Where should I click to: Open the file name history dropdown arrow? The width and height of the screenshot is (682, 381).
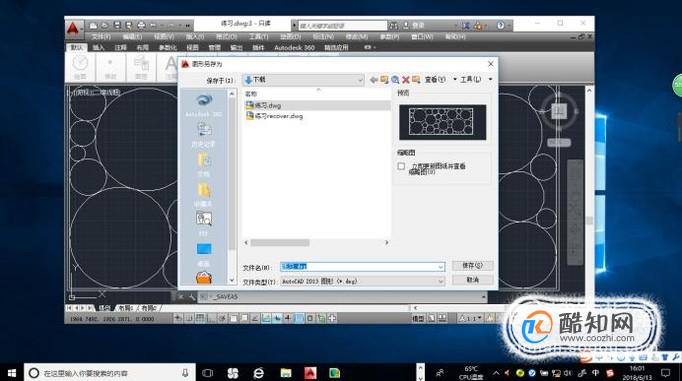pyautogui.click(x=441, y=267)
